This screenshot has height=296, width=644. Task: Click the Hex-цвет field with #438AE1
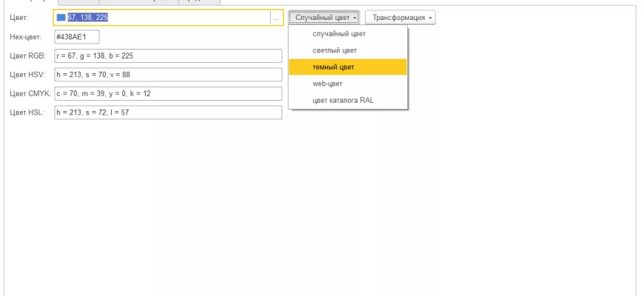76,37
